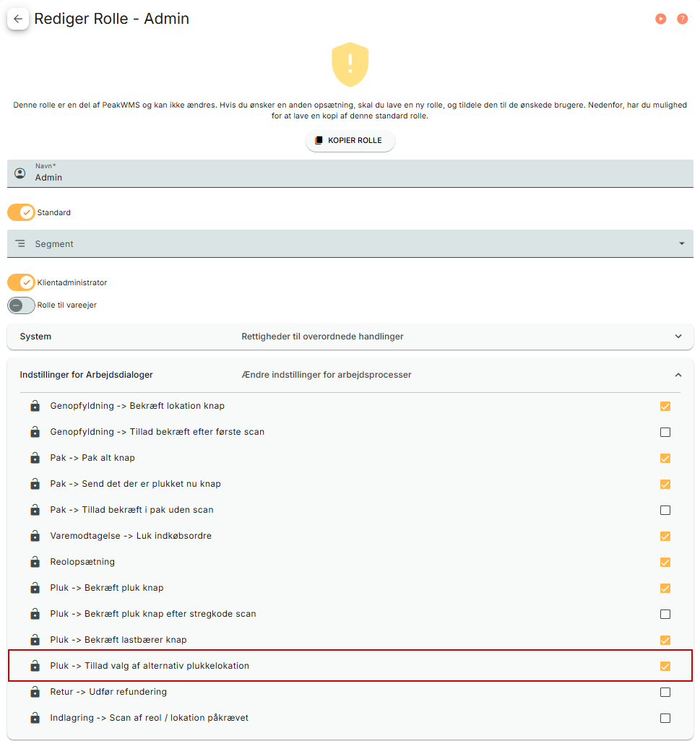Click lock icon beside Retur Udfør refundering
The width and height of the screenshot is (700, 746).
click(35, 692)
